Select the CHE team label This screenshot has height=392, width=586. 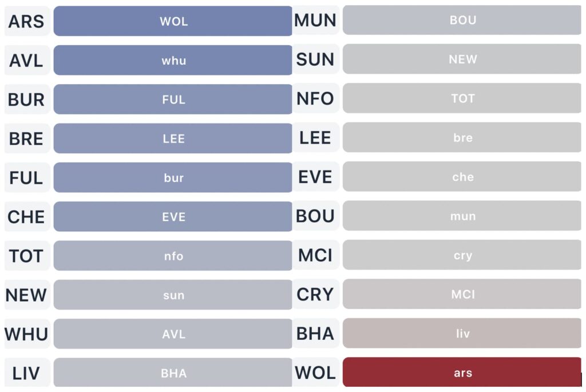26,217
